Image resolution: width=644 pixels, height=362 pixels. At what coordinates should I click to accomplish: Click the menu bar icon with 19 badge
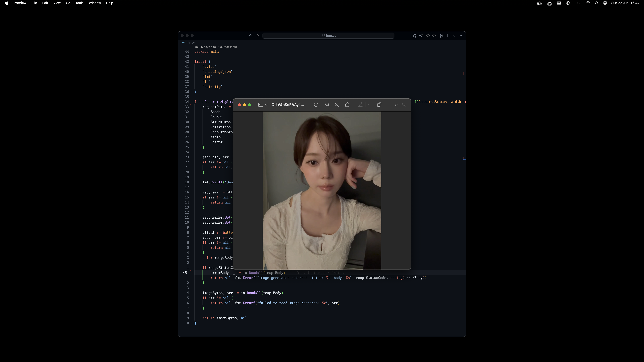tap(549, 3)
